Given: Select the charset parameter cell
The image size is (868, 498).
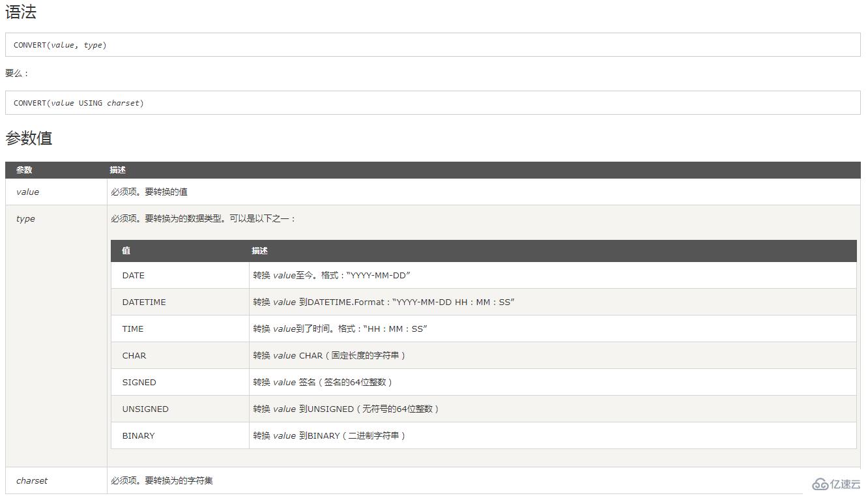Looking at the screenshot, I should 56,480.
